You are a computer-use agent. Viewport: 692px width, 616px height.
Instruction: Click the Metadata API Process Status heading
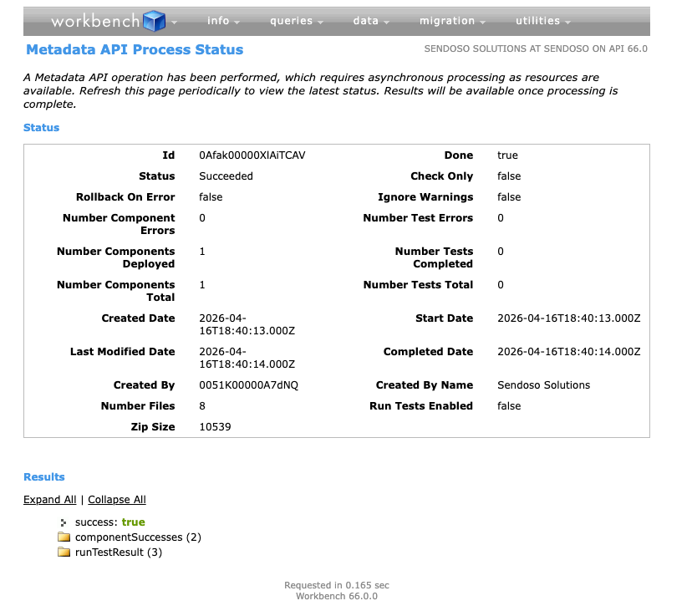click(135, 49)
